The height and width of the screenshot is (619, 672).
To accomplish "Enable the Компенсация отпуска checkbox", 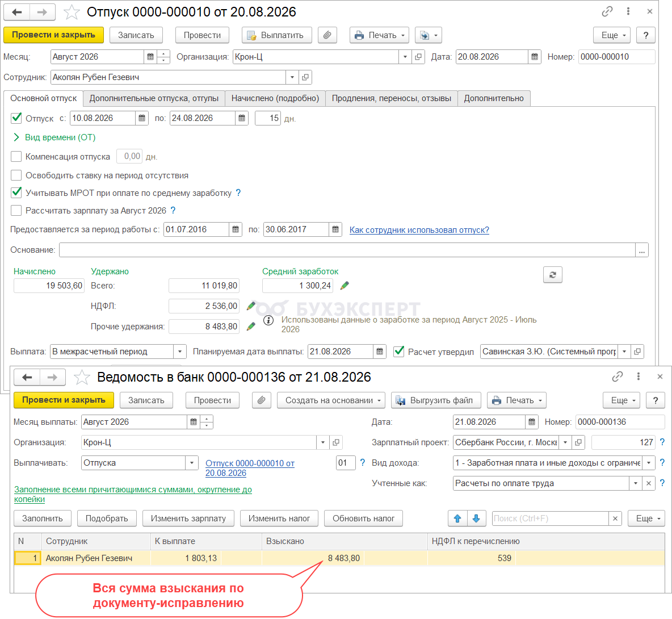I will coord(16,157).
